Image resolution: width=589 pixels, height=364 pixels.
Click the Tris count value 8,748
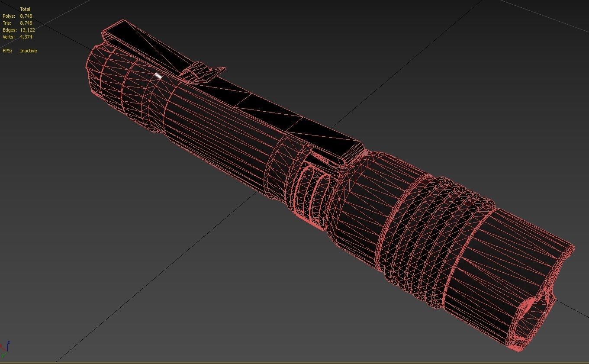click(x=26, y=23)
